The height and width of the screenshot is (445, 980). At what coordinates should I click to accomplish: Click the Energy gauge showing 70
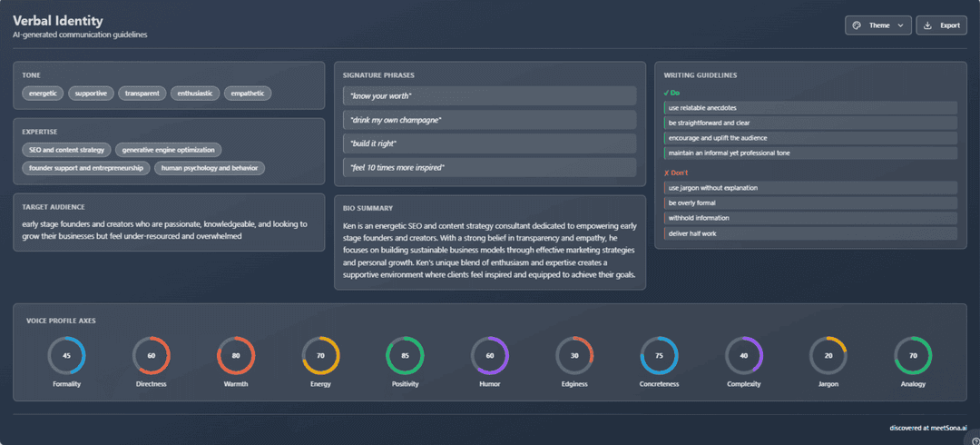(x=320, y=355)
